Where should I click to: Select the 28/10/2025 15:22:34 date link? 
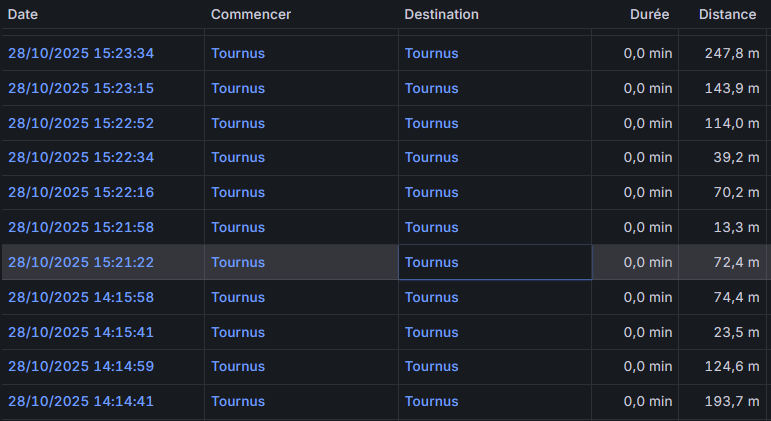point(81,158)
